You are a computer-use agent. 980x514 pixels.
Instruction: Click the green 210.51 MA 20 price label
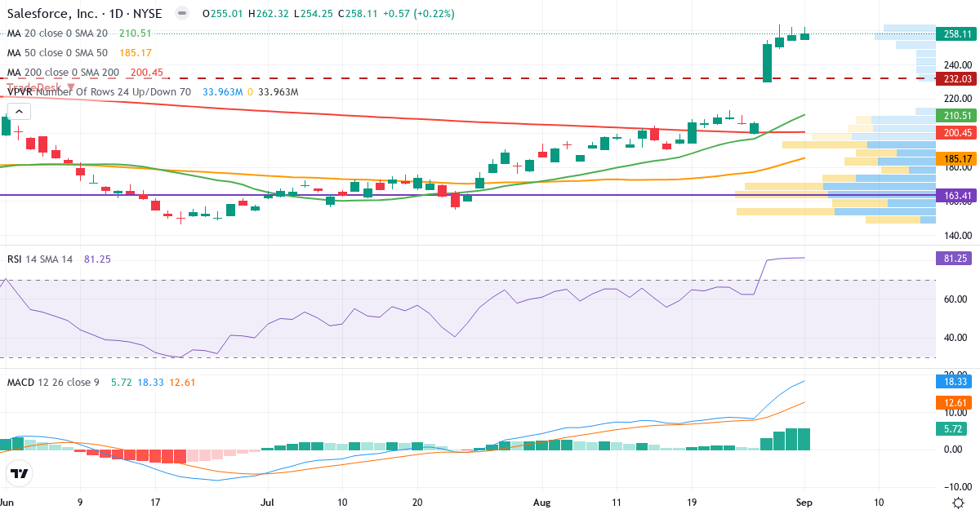click(957, 115)
